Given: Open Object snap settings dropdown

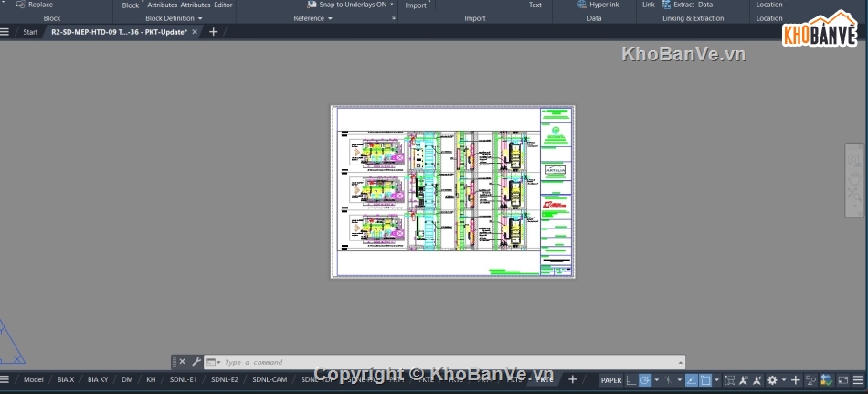Looking at the screenshot, I should click(717, 380).
